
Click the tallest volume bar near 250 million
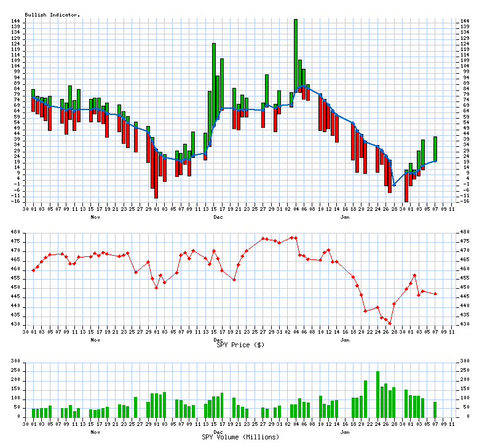377,394
